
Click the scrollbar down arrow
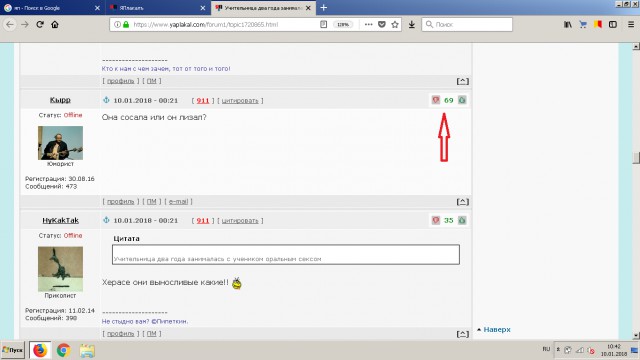(x=636, y=336)
